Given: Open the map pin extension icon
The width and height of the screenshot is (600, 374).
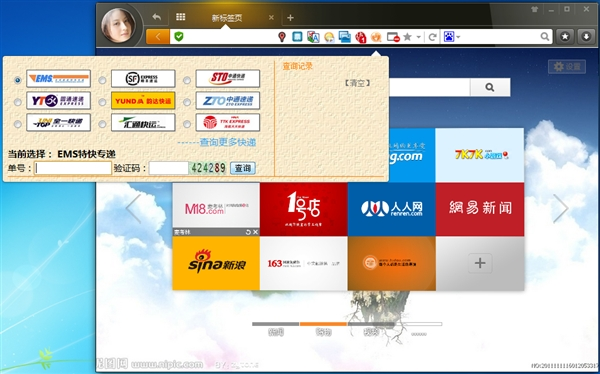Looking at the screenshot, I should pyautogui.click(x=282, y=37).
